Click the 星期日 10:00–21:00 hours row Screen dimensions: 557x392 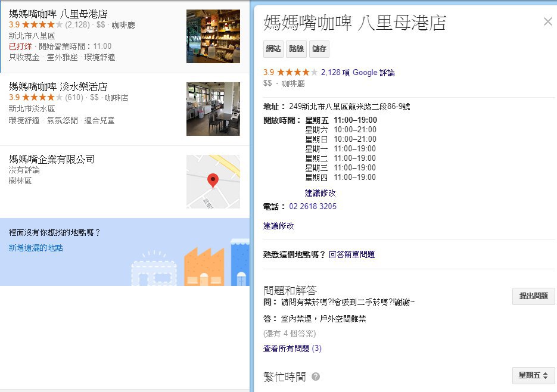[341, 139]
